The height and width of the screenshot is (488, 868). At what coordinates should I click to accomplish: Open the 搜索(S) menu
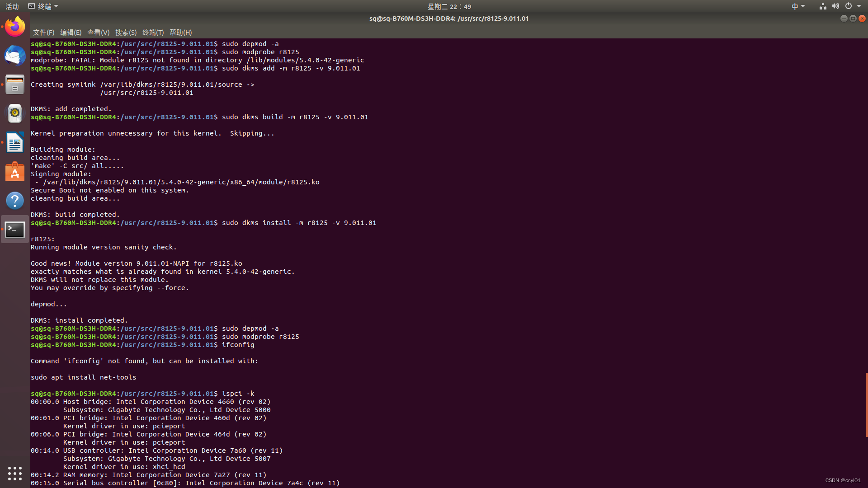[126, 33]
